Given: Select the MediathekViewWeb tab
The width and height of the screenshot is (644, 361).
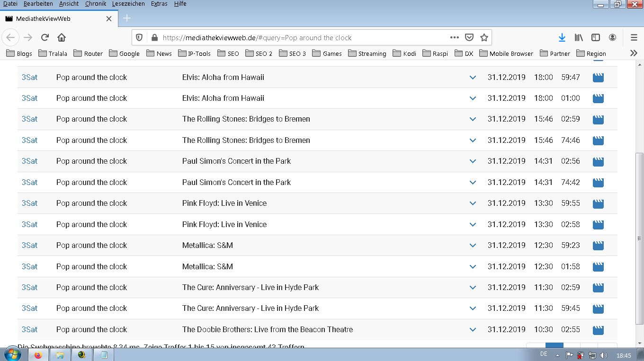Looking at the screenshot, I should pyautogui.click(x=59, y=18).
